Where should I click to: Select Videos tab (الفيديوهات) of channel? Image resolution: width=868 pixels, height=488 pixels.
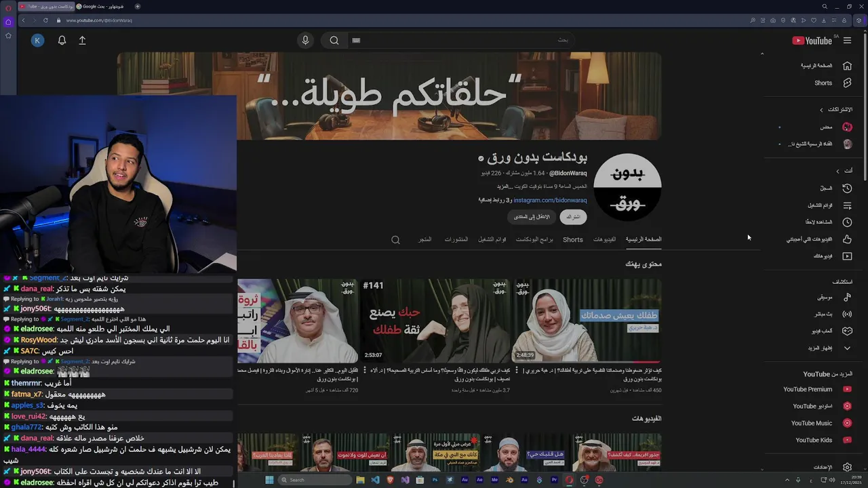[605, 239]
